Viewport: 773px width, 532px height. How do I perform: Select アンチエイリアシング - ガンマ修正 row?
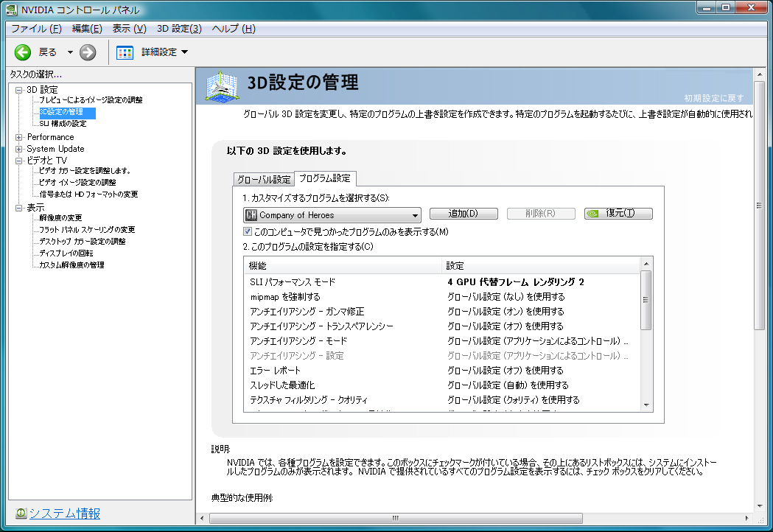pyautogui.click(x=441, y=312)
